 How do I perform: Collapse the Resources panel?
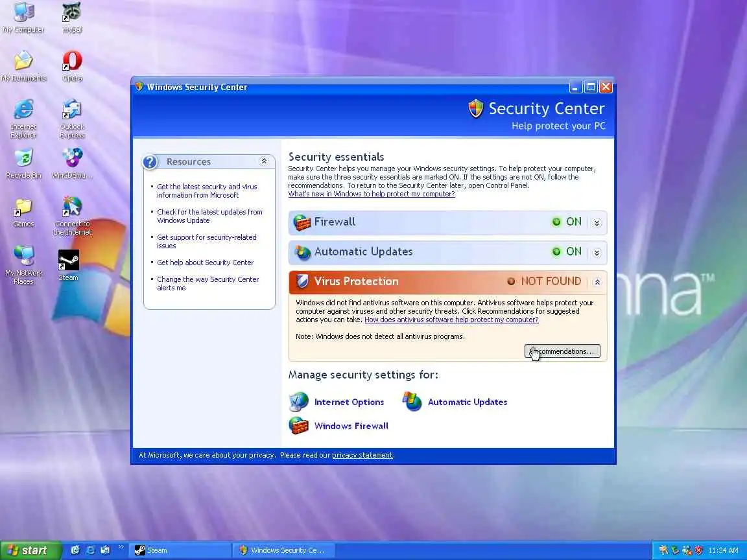[x=264, y=161]
